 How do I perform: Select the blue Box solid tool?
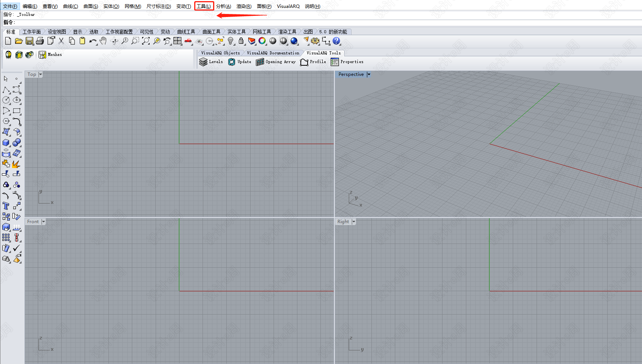click(6, 142)
